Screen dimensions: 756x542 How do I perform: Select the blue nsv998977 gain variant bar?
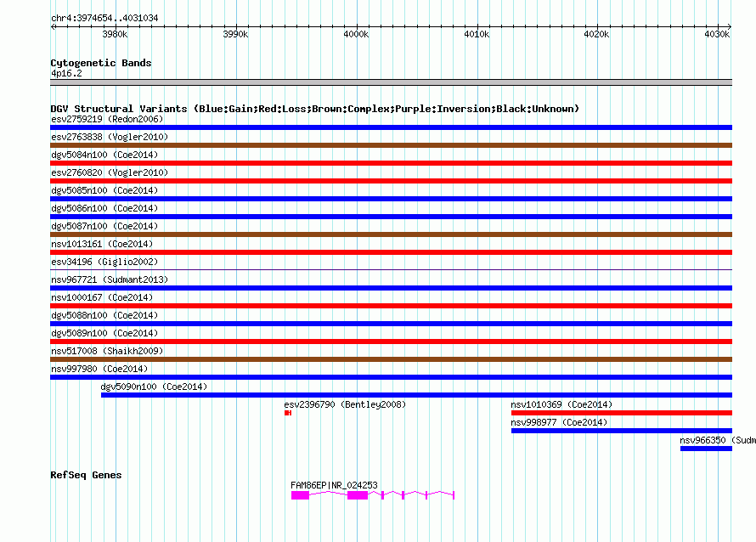[x=622, y=431]
